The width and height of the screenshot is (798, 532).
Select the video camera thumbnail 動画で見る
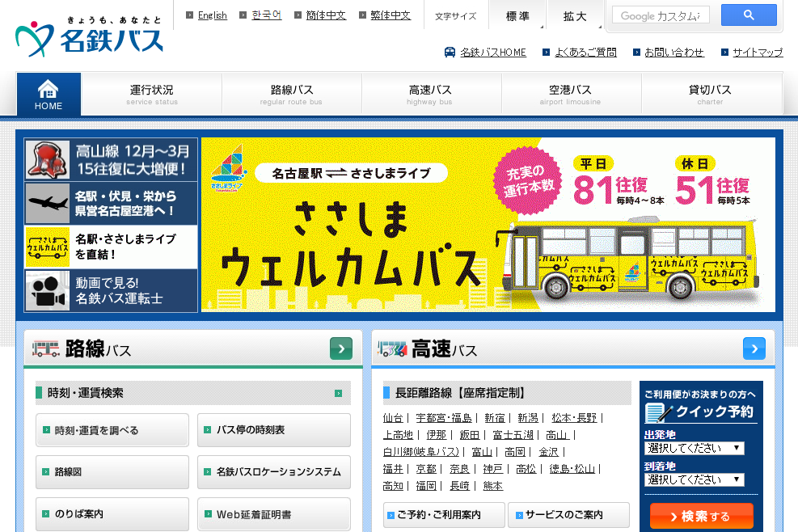(48, 291)
